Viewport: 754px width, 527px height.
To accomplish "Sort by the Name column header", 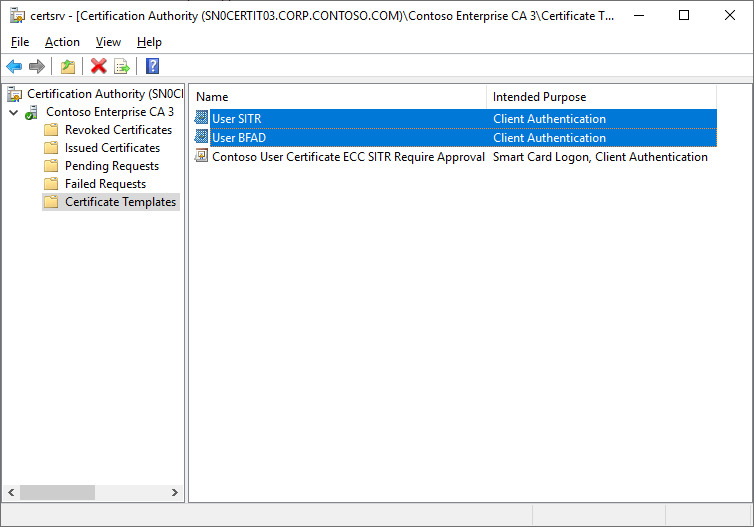I will 338,97.
